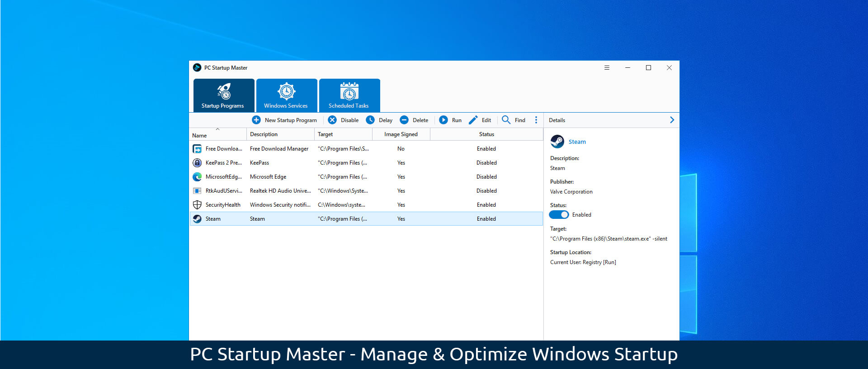Viewport: 868px width, 369px height.
Task: Open the Startup Programs tab
Action: (x=224, y=95)
